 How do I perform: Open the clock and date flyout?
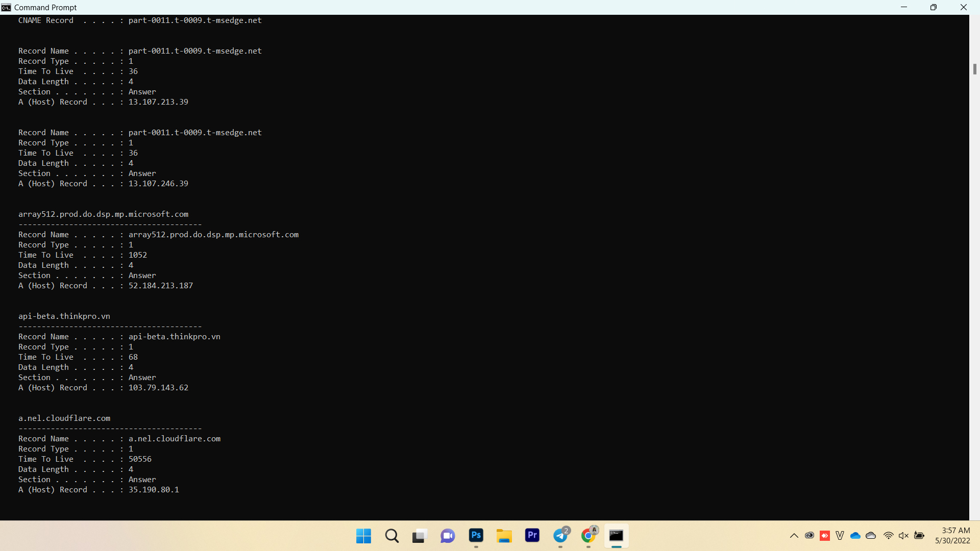point(953,536)
